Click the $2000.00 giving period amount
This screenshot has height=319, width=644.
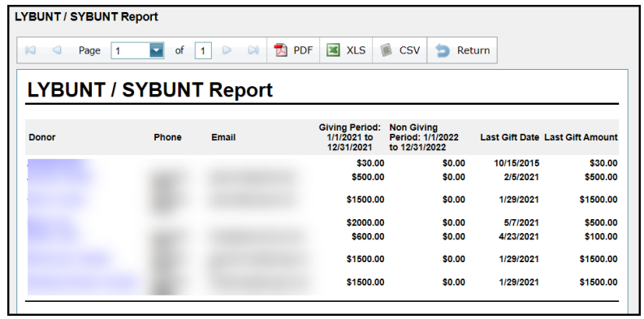pyautogui.click(x=365, y=223)
